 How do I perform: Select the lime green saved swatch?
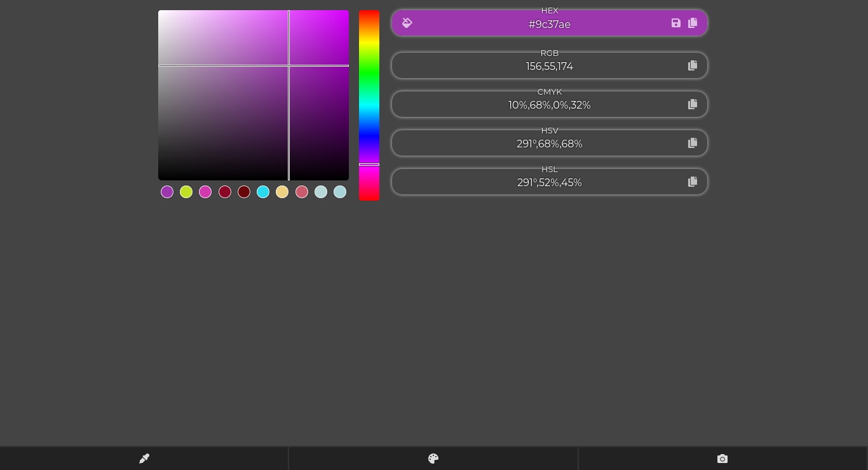(186, 191)
